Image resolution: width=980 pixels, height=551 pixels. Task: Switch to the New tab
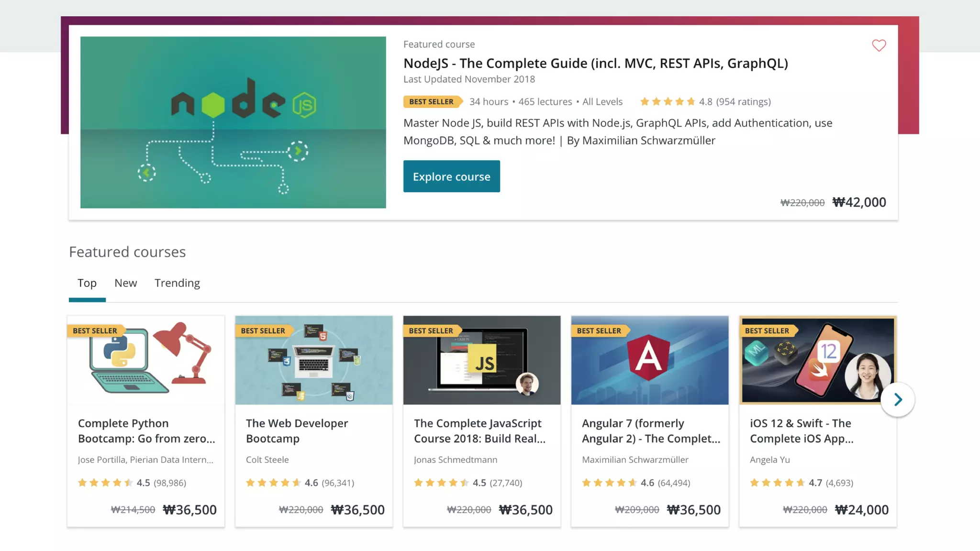125,283
